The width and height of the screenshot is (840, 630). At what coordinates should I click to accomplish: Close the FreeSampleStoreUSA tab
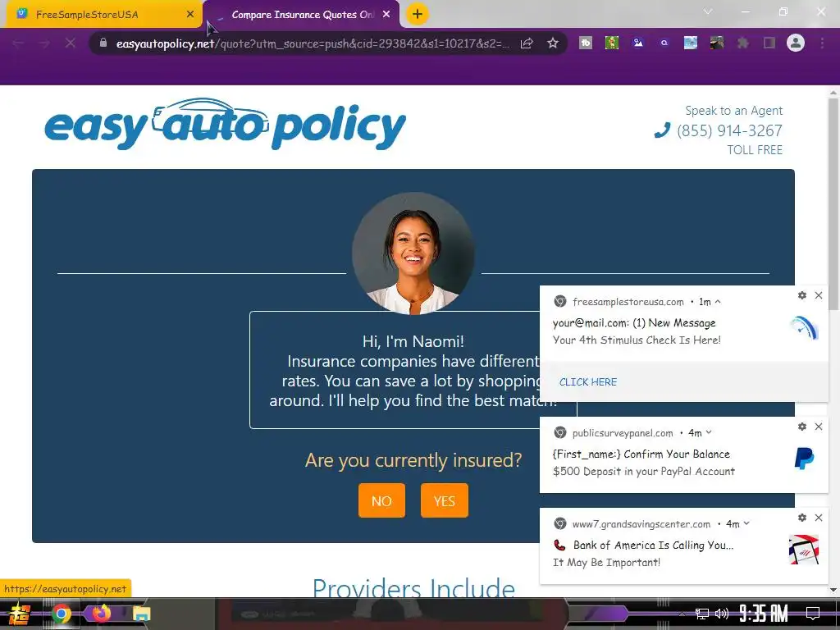click(x=190, y=15)
